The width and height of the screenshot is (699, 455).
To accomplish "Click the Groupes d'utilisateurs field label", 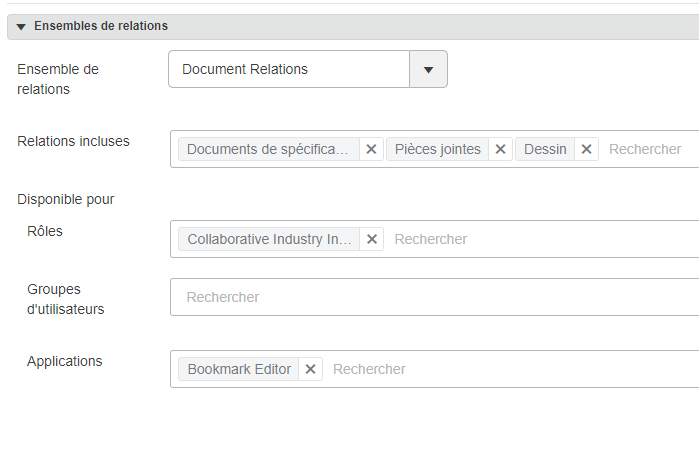I will (66, 299).
